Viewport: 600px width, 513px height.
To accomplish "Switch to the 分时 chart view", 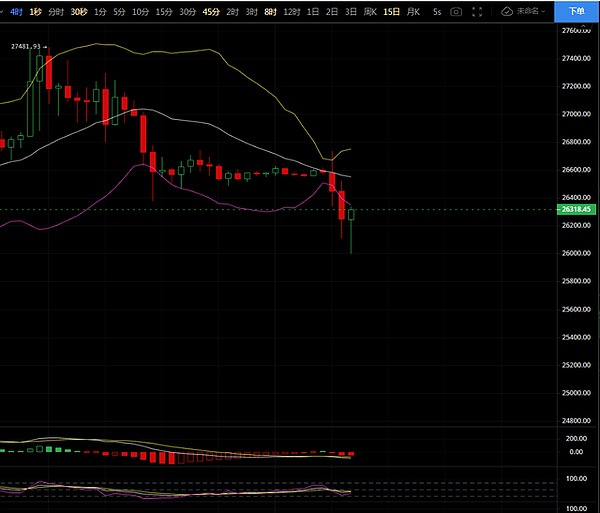I will (56, 11).
